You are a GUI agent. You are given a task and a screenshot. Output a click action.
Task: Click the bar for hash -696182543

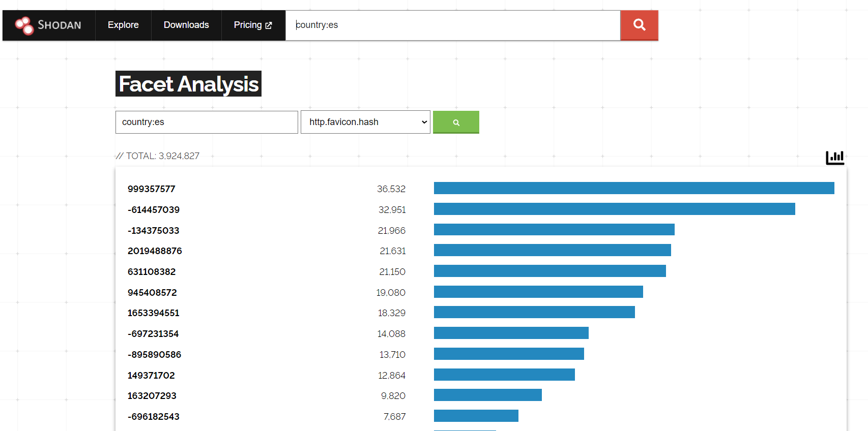coord(476,416)
